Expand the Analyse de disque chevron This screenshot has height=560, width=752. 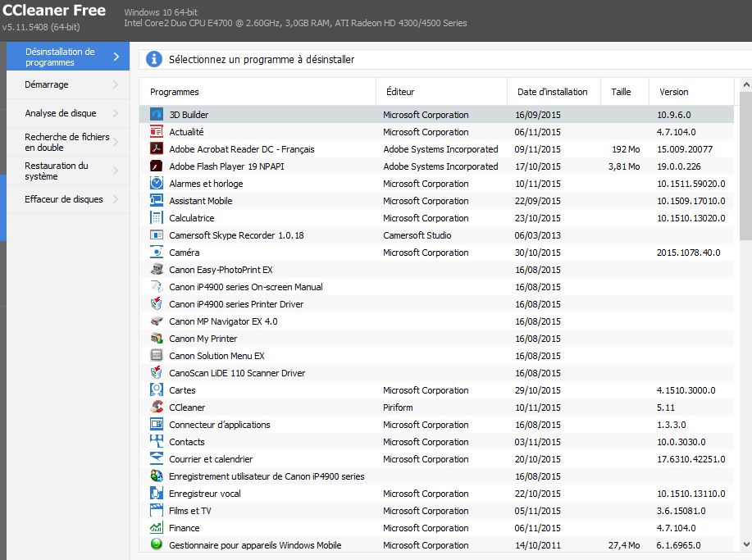point(116,113)
